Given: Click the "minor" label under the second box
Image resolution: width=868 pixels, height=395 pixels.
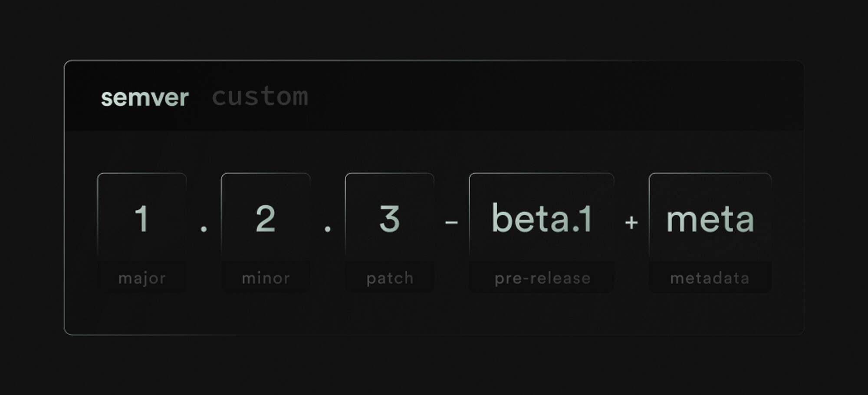Looking at the screenshot, I should [266, 278].
